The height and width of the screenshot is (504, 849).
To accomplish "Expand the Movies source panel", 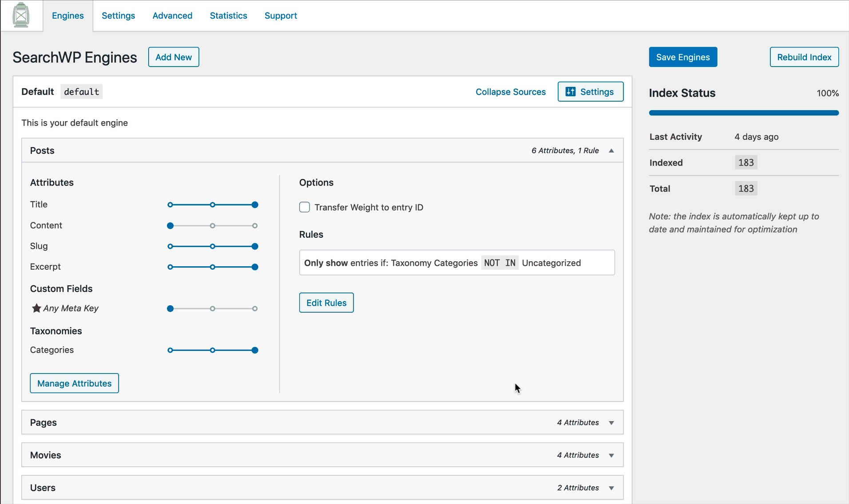I will point(322,455).
